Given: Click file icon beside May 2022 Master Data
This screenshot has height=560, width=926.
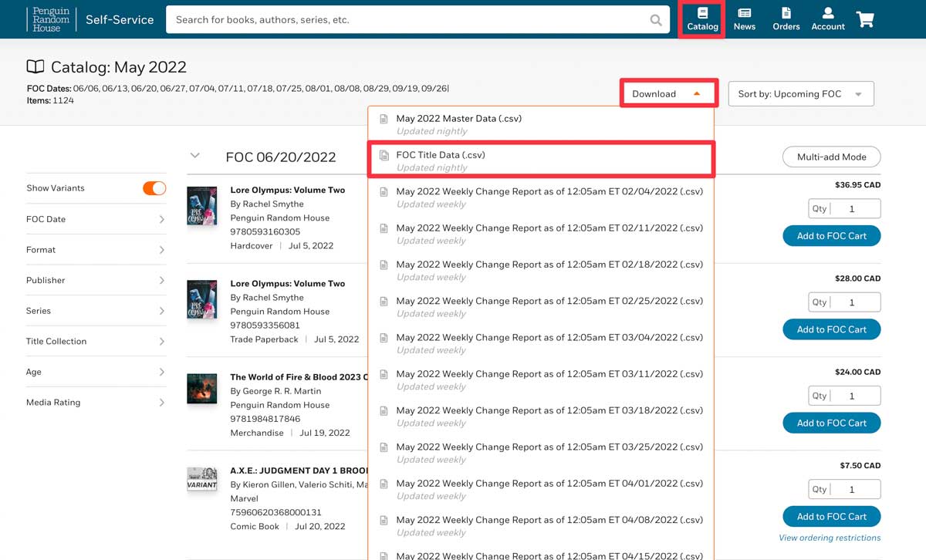Looking at the screenshot, I should (x=384, y=119).
